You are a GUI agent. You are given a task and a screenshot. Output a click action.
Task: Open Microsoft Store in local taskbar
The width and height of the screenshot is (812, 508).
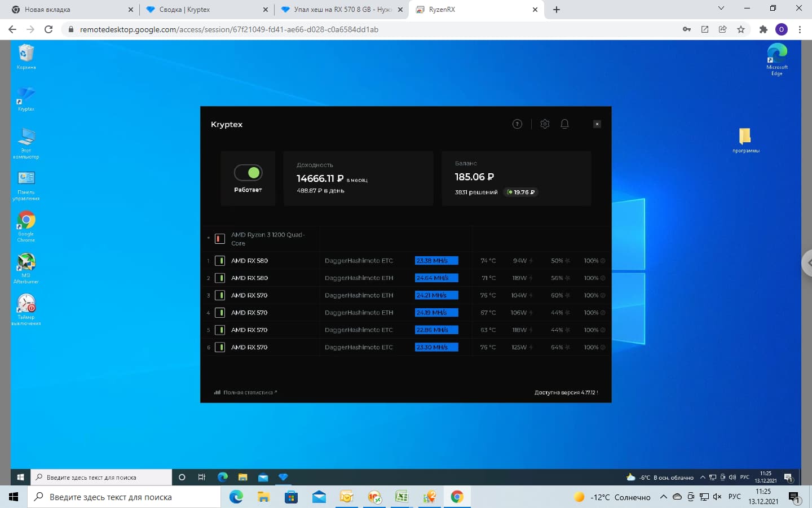[x=291, y=497]
